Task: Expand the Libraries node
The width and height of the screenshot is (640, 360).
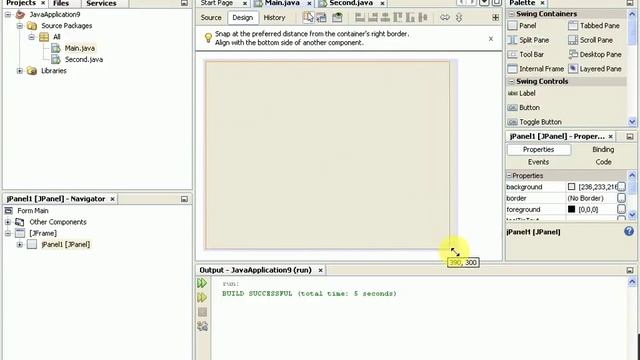Action: click(20, 71)
